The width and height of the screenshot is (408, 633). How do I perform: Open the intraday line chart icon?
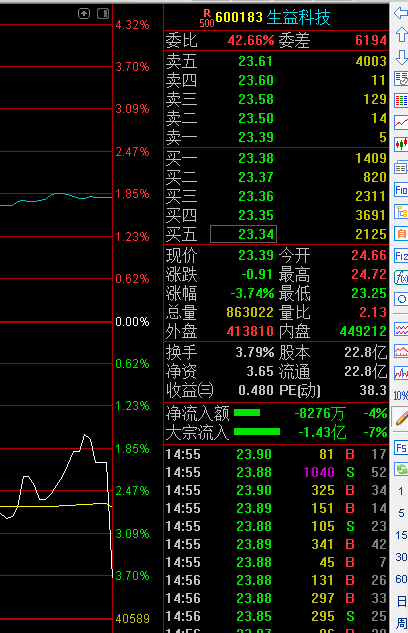pyautogui.click(x=401, y=122)
